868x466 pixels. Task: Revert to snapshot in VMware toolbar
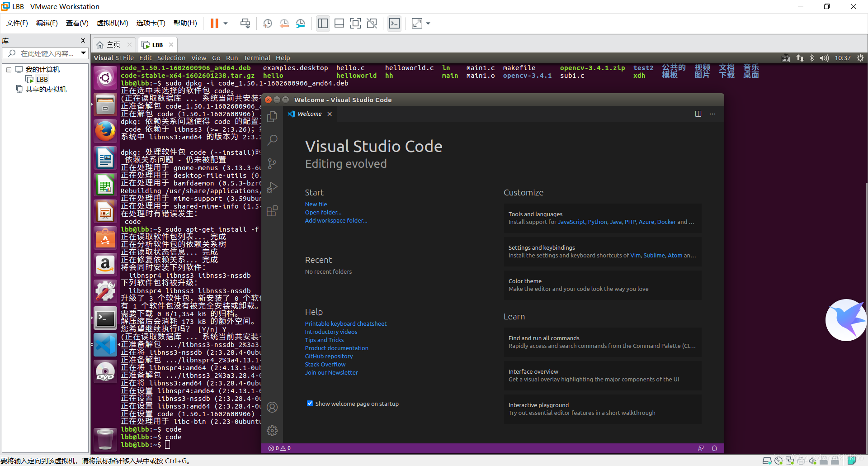coord(284,23)
